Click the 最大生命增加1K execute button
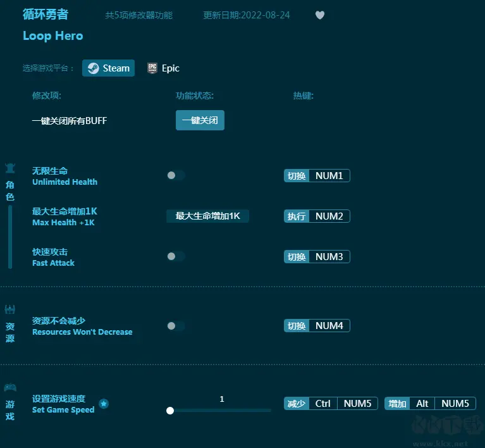 pos(207,216)
